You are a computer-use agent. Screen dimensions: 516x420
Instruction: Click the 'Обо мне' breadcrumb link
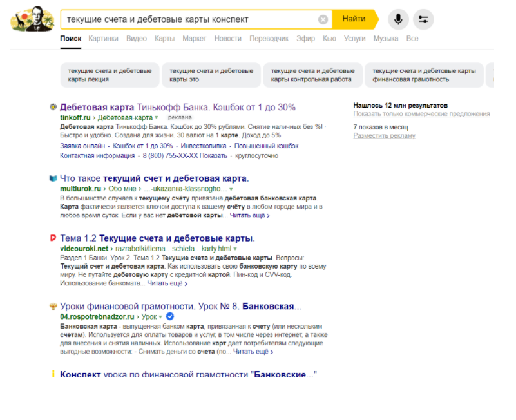(122, 189)
